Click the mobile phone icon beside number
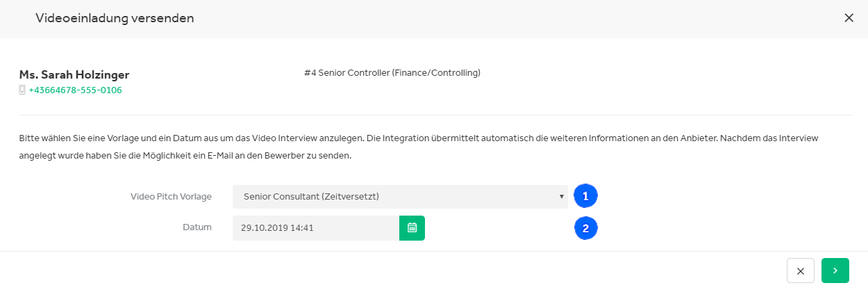The image size is (868, 290). (22, 90)
